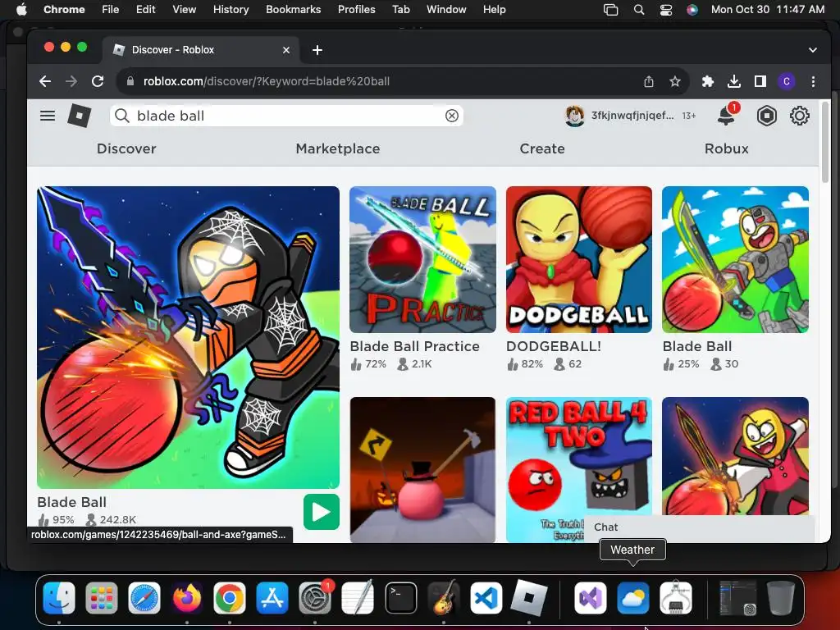Switch to Discover tab
The width and height of the screenshot is (840, 630).
pos(126,149)
